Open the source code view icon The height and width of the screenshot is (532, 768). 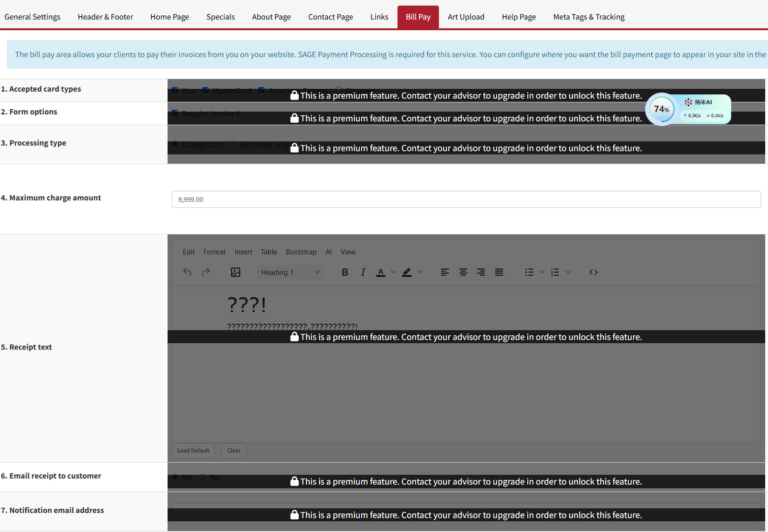pyautogui.click(x=593, y=272)
